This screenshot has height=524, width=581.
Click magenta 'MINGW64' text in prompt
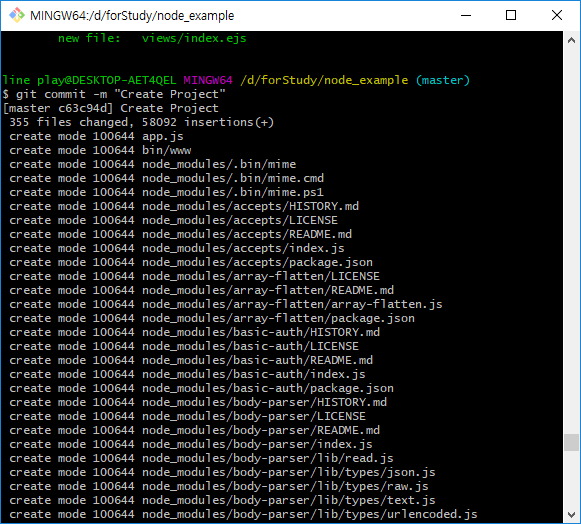208,80
